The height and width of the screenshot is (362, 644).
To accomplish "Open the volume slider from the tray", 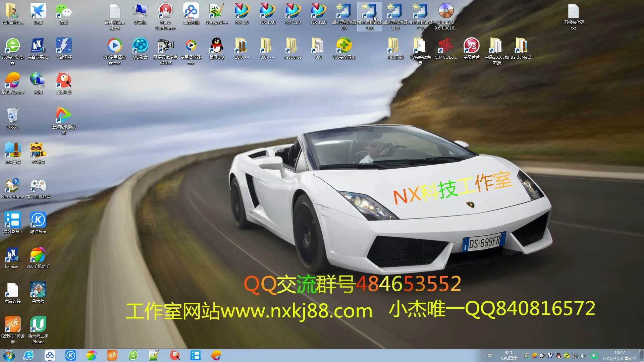I will [583, 356].
